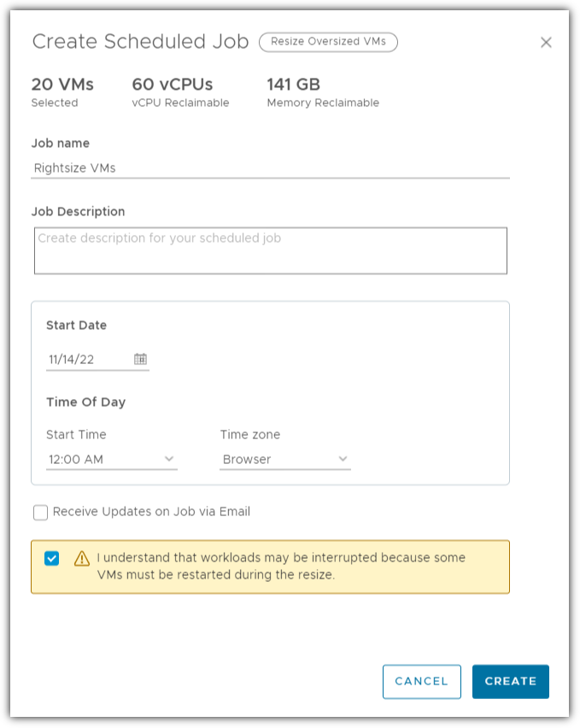Click the Job name text field
580x728 pixels.
click(x=270, y=168)
